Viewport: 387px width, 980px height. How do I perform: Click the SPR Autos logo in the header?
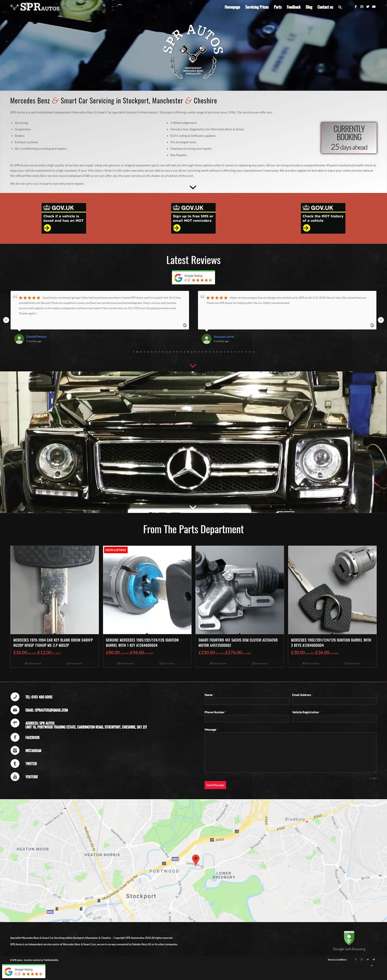tap(35, 7)
